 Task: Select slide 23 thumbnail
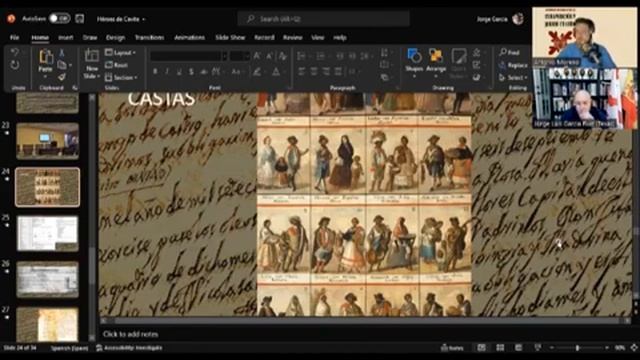47,141
